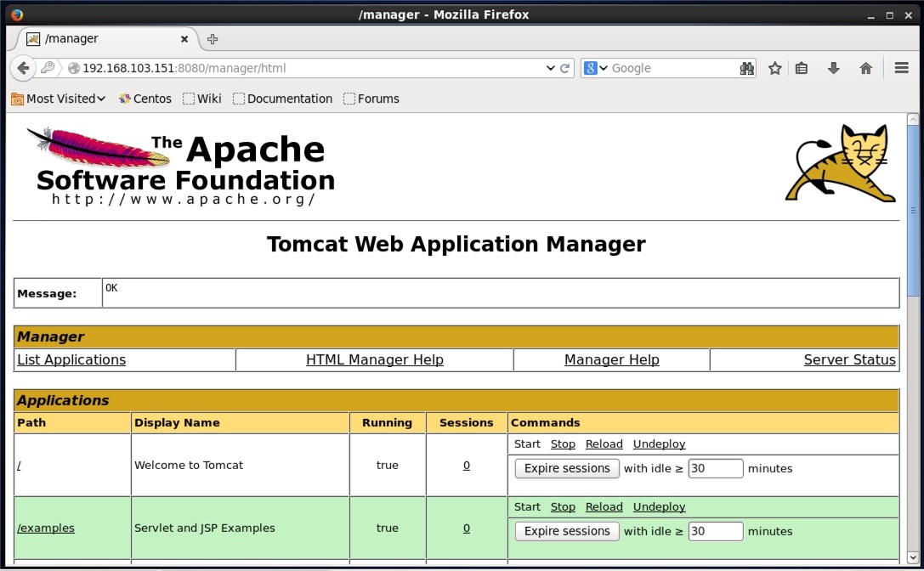Open the Manager Help link

click(x=612, y=359)
